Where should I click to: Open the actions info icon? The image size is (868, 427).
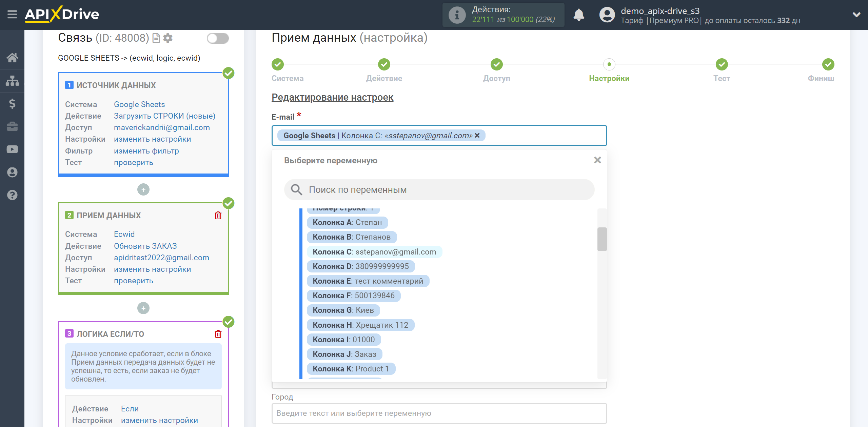[457, 15]
